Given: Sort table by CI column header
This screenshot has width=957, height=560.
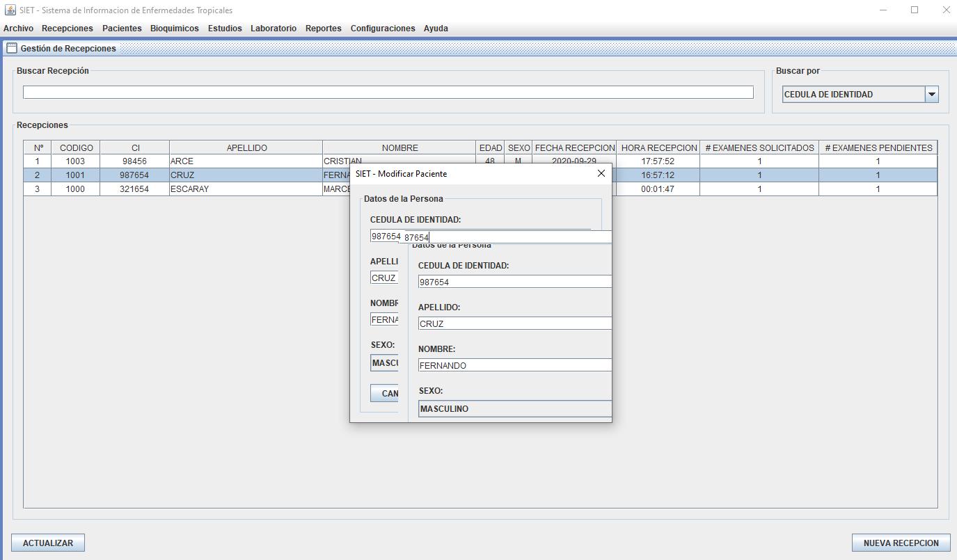Looking at the screenshot, I should (135, 147).
